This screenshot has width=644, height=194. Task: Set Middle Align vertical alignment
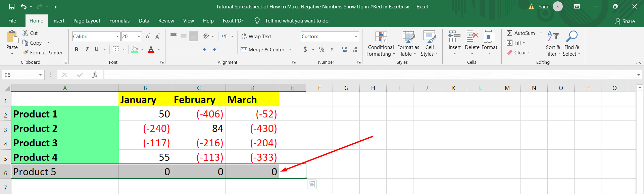[184, 36]
